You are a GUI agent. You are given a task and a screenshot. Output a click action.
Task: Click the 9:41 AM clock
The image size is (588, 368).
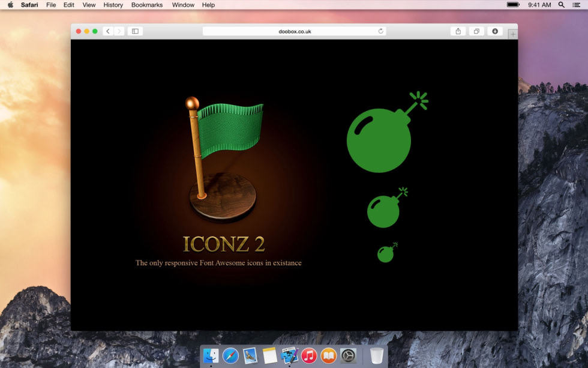tap(539, 5)
